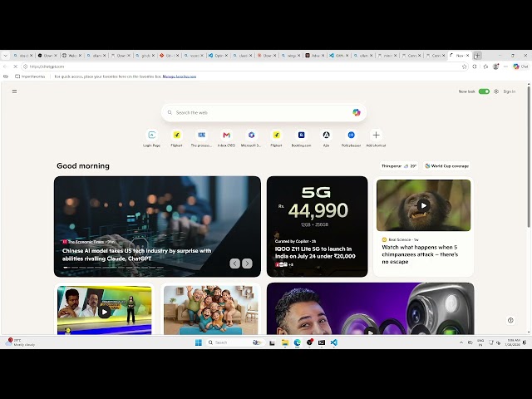Open the Terminal app from the taskbar

click(322, 342)
